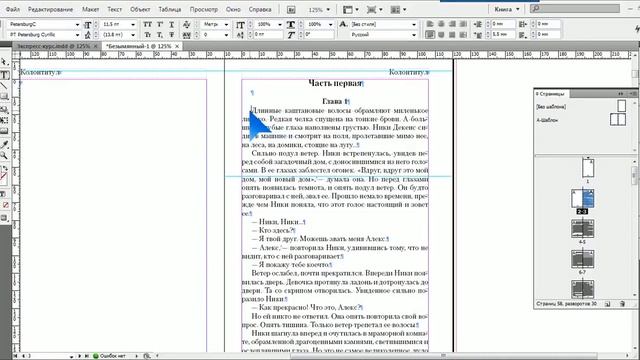Click the Apply None red slash icon

click(x=6, y=205)
